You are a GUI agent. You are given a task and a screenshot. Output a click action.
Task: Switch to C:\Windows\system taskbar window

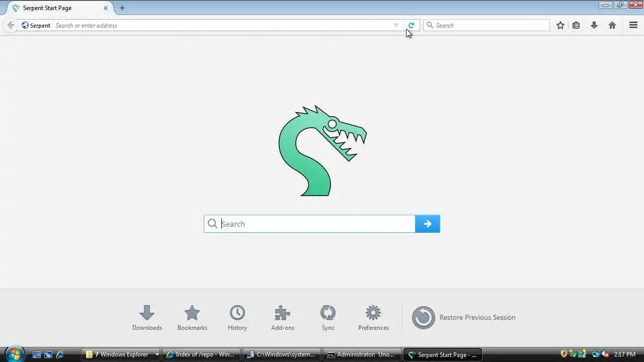tap(282, 354)
